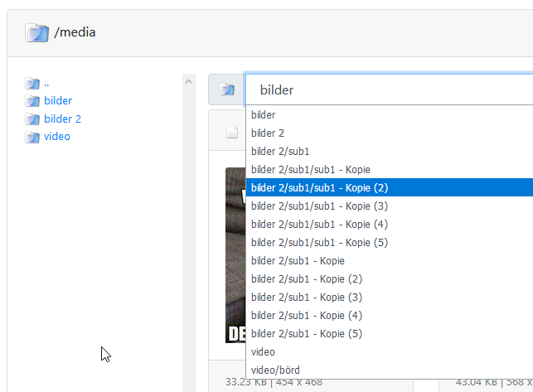Choose 'bilder 2/sub1 - Kopie (4)' suggestion

point(390,316)
